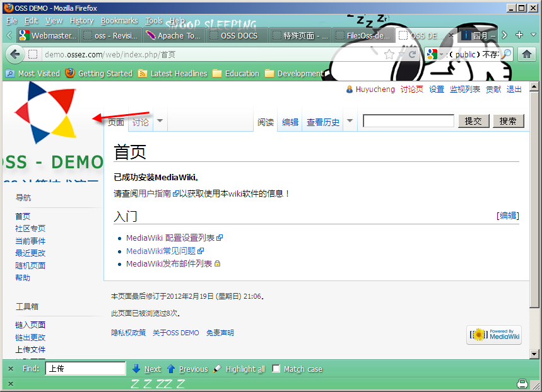This screenshot has width=542, height=392.
Task: Find previous match with the up arrow
Action: pos(171,369)
